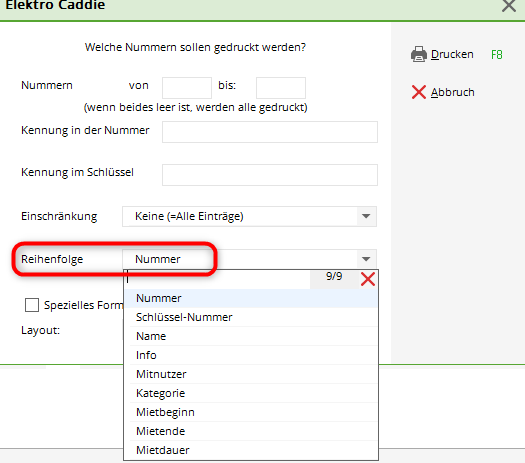Click the Abbruch button label
The image size is (525, 463).
click(x=452, y=92)
